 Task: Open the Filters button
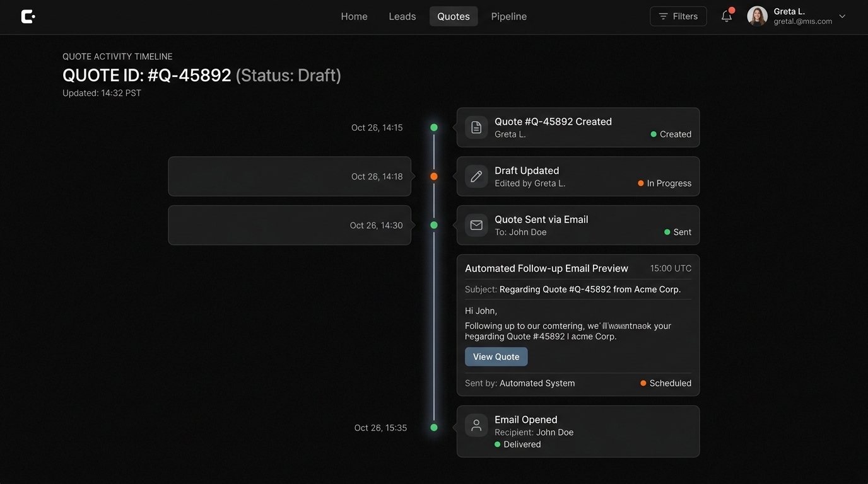(678, 16)
